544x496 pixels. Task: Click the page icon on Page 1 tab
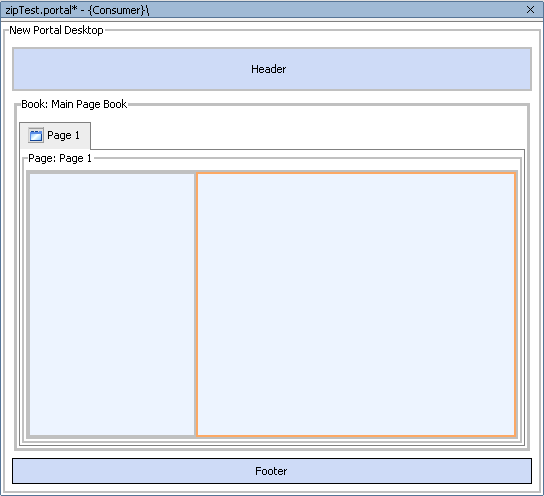36,135
